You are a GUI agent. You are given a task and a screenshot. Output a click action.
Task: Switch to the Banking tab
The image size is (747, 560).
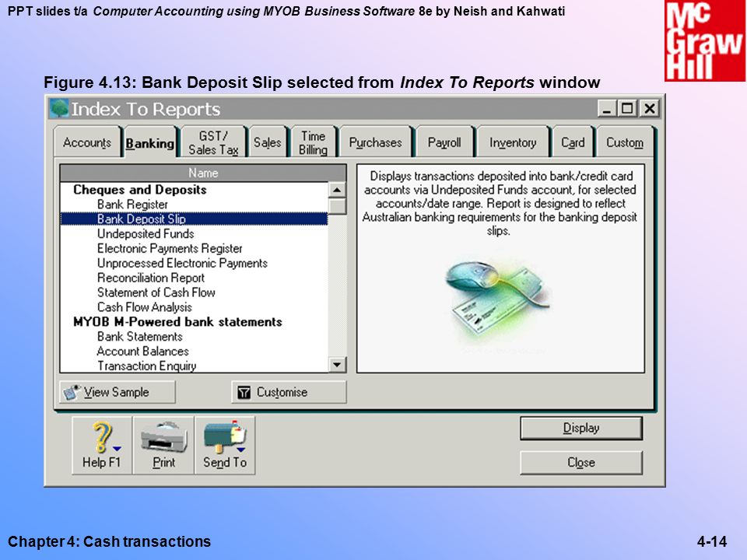(150, 143)
